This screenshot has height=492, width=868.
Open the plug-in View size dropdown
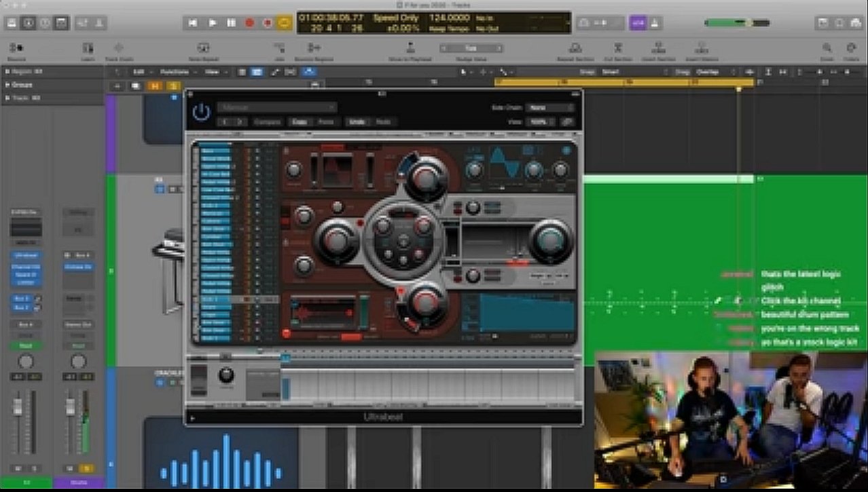click(542, 122)
